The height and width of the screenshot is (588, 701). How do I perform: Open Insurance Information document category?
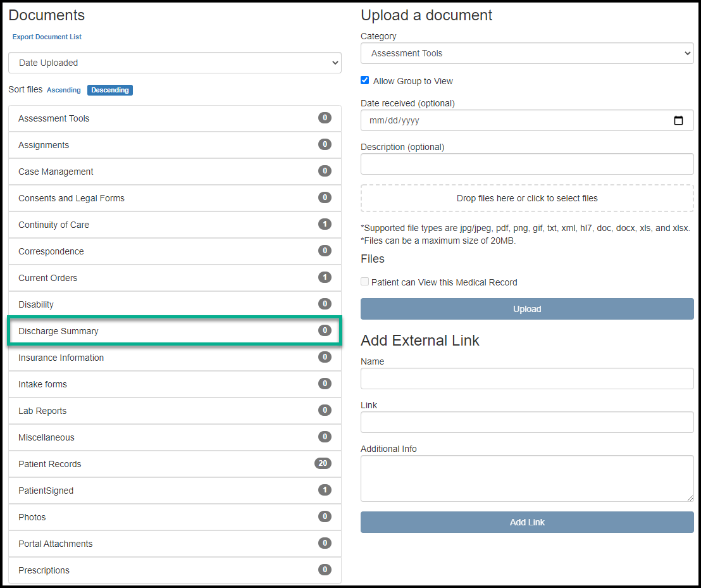pyautogui.click(x=61, y=358)
